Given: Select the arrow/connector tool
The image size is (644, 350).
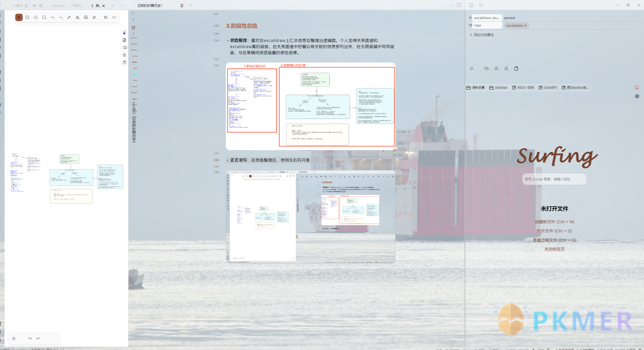Looking at the screenshot, I should coord(52,17).
